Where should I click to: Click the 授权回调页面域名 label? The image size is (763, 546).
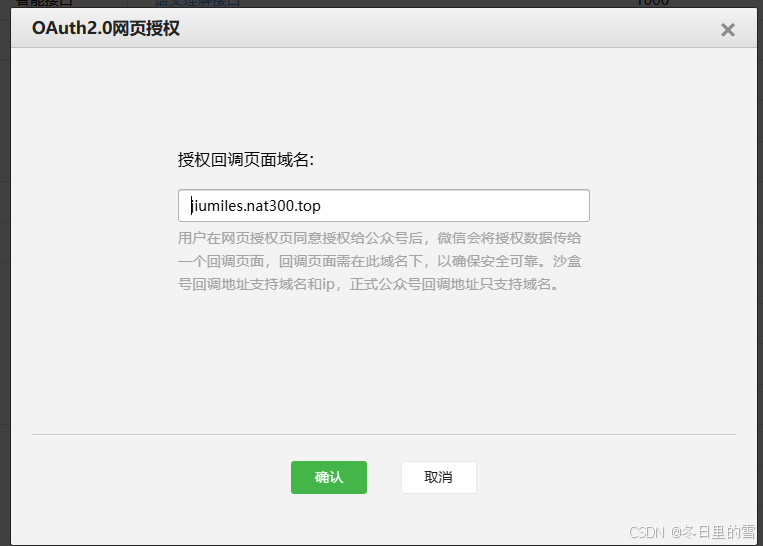click(x=246, y=160)
